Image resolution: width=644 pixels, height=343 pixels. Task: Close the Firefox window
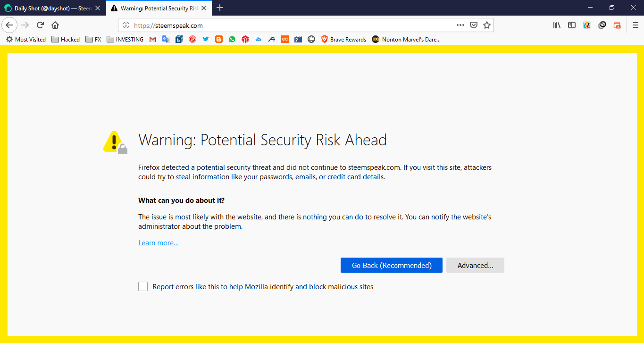point(633,8)
